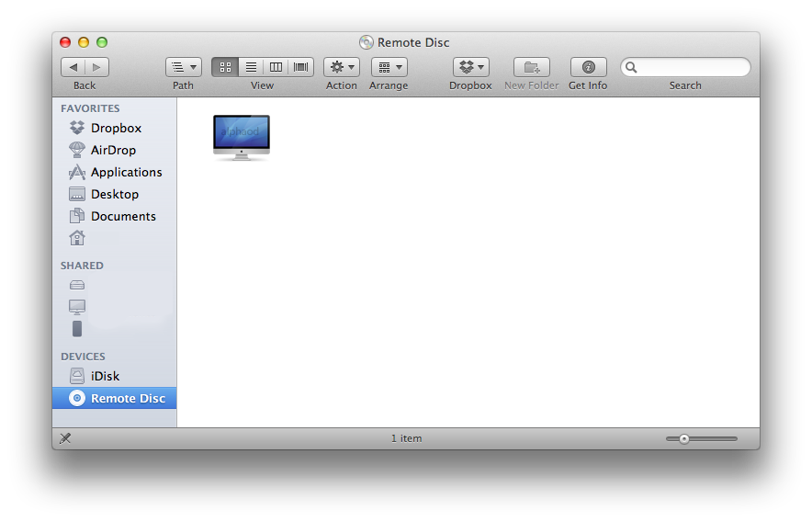Click the Get Info button
This screenshot has height=522, width=812.
pyautogui.click(x=588, y=67)
